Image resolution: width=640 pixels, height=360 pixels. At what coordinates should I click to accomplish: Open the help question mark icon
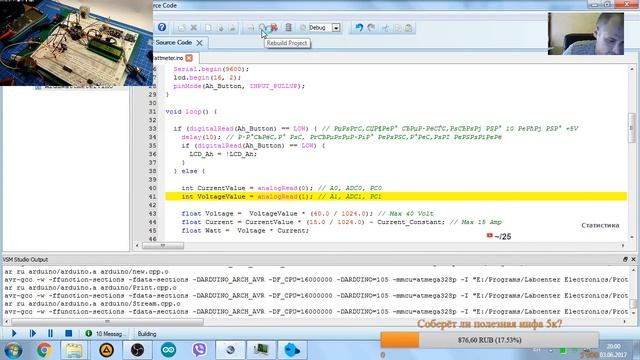(162, 27)
